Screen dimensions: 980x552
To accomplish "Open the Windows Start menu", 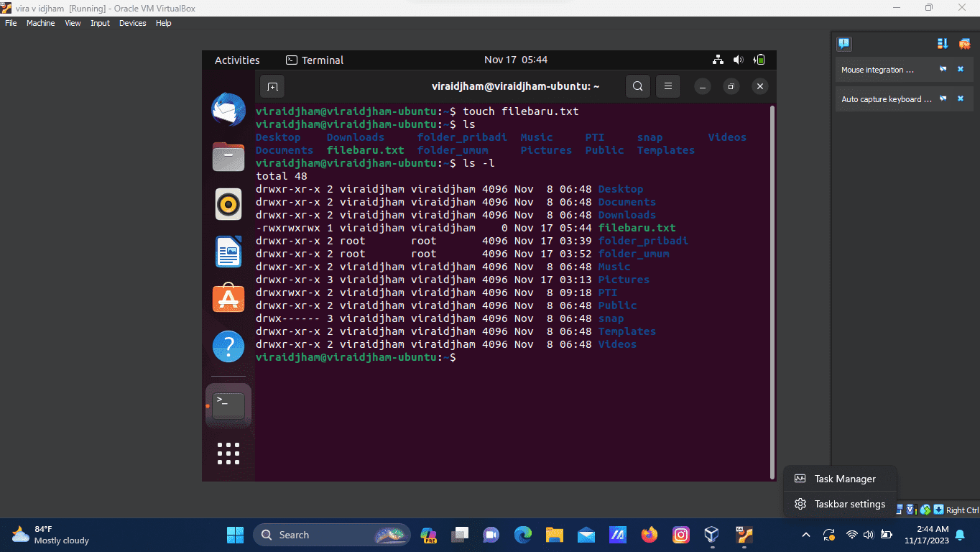I will point(235,535).
